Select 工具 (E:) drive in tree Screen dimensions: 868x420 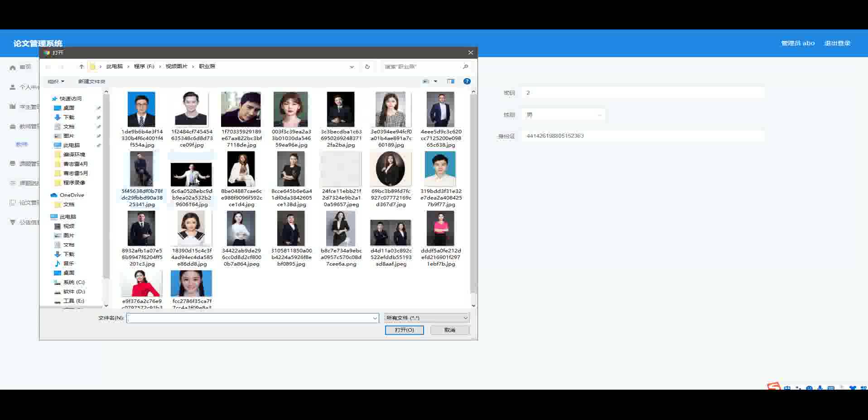pos(74,301)
